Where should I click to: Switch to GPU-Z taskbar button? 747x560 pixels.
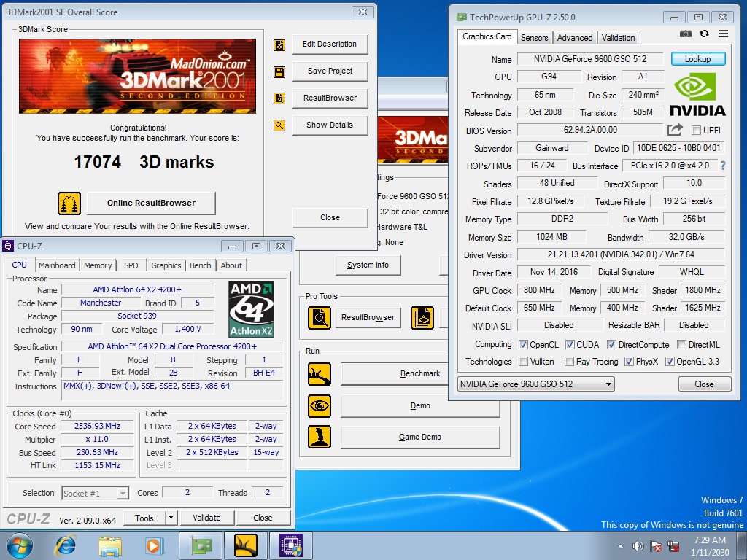[x=201, y=545]
